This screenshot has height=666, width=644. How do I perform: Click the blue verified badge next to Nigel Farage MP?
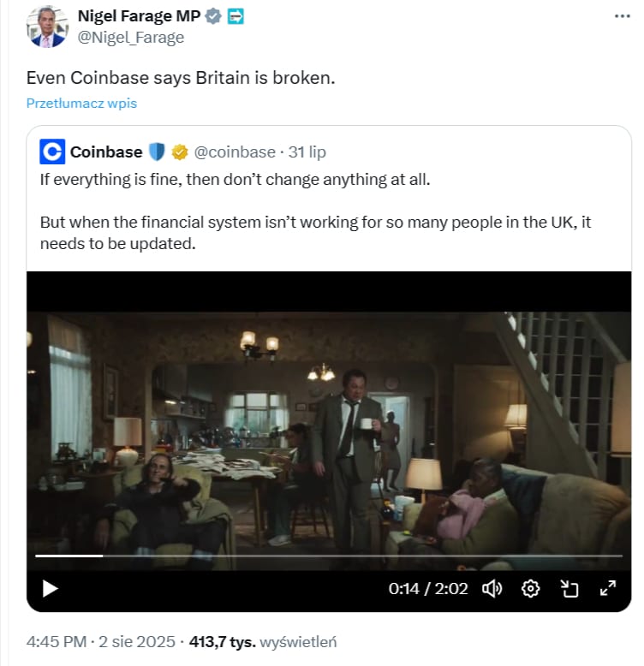pos(214,16)
